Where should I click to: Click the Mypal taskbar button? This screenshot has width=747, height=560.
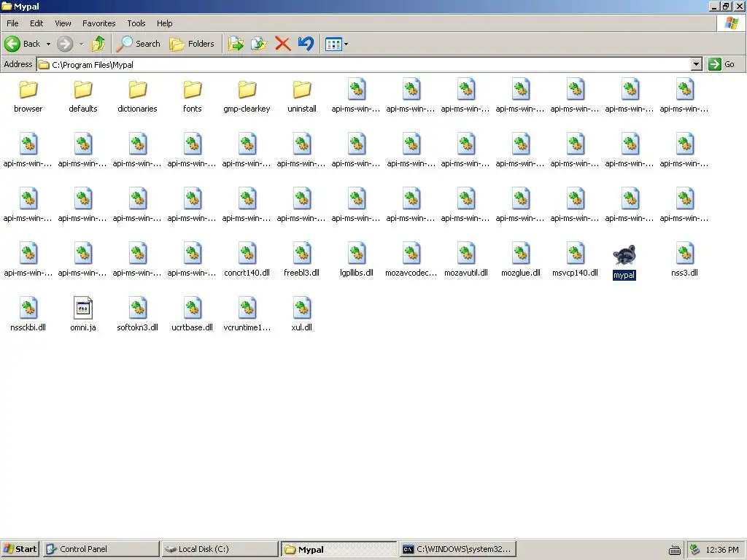(338, 549)
